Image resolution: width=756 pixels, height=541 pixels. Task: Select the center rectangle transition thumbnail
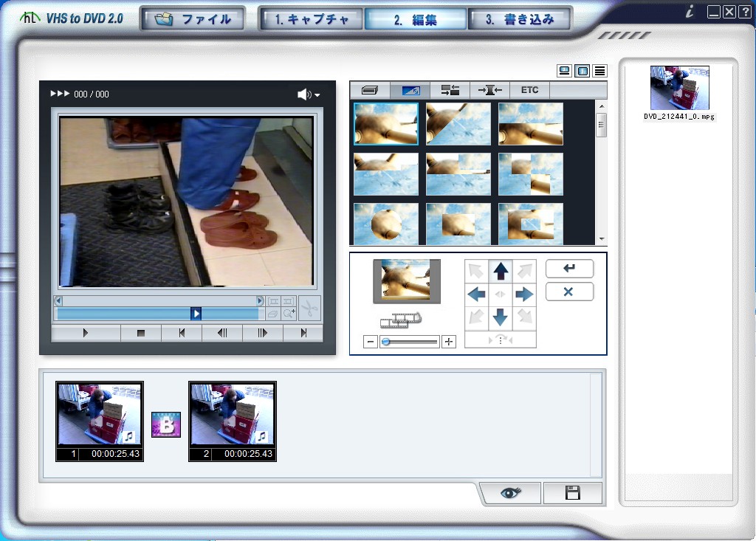point(458,224)
